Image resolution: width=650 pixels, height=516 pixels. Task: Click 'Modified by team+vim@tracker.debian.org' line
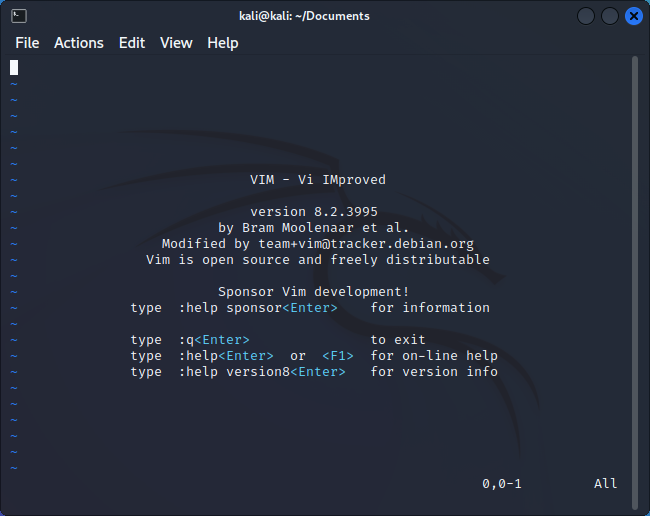coord(318,244)
